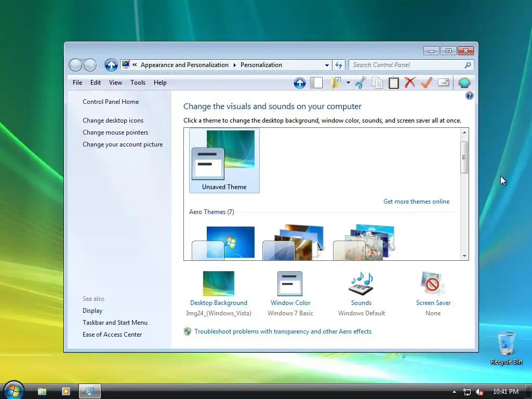Select the Unsaved Theme thumbnail
The image size is (532, 399).
pyautogui.click(x=224, y=161)
